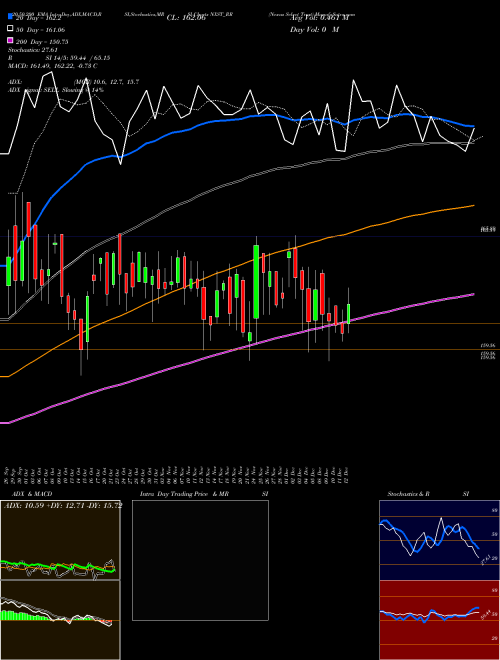Click the blue 20 Day legend swatch

(10, 17)
